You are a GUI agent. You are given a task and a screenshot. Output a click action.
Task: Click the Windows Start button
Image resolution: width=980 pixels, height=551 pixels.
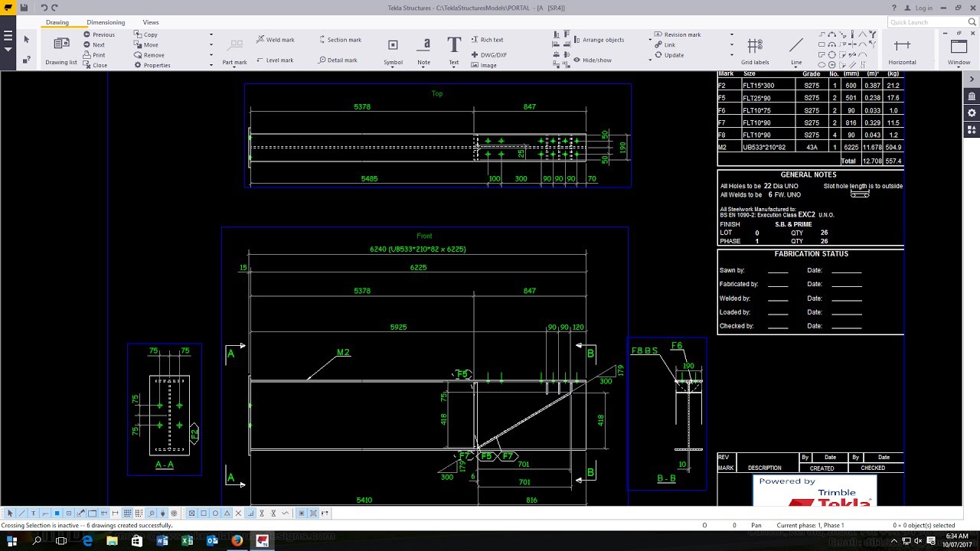[x=11, y=541]
